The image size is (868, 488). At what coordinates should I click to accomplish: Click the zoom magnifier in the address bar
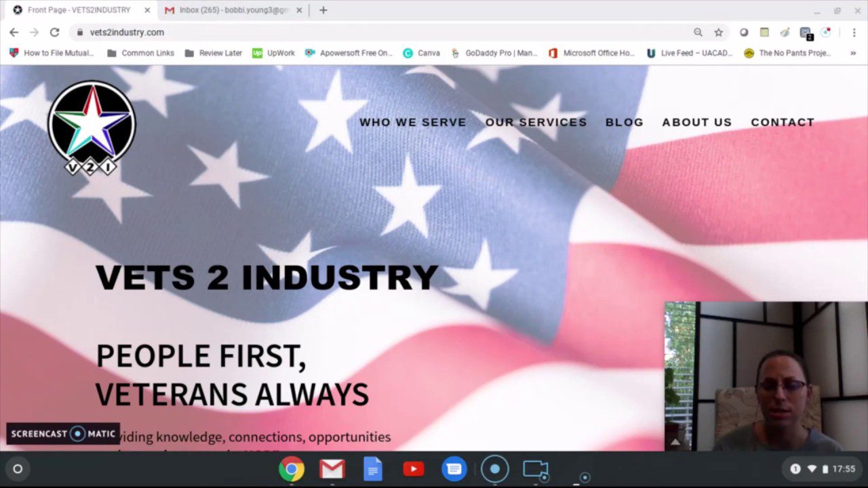[x=698, y=32]
